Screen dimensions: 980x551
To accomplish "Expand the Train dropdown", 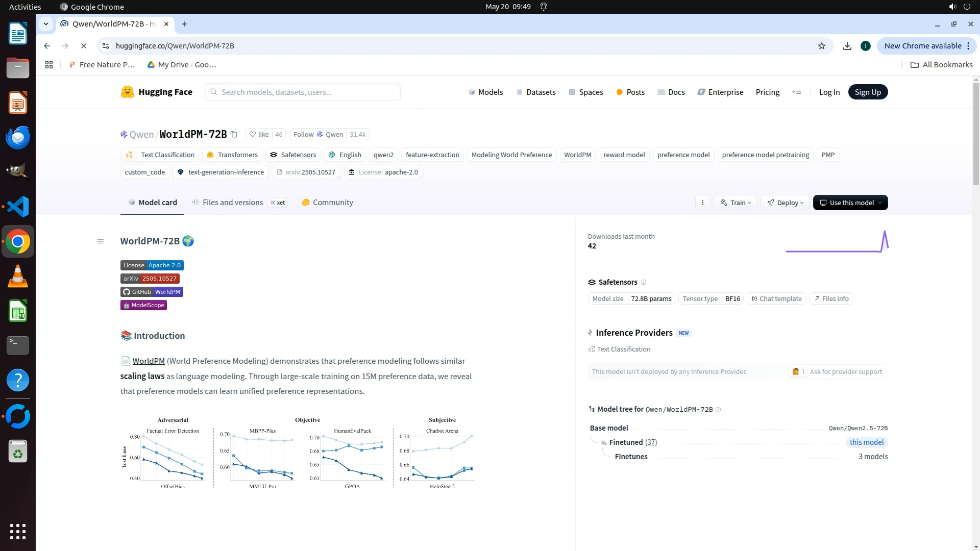I will (736, 203).
